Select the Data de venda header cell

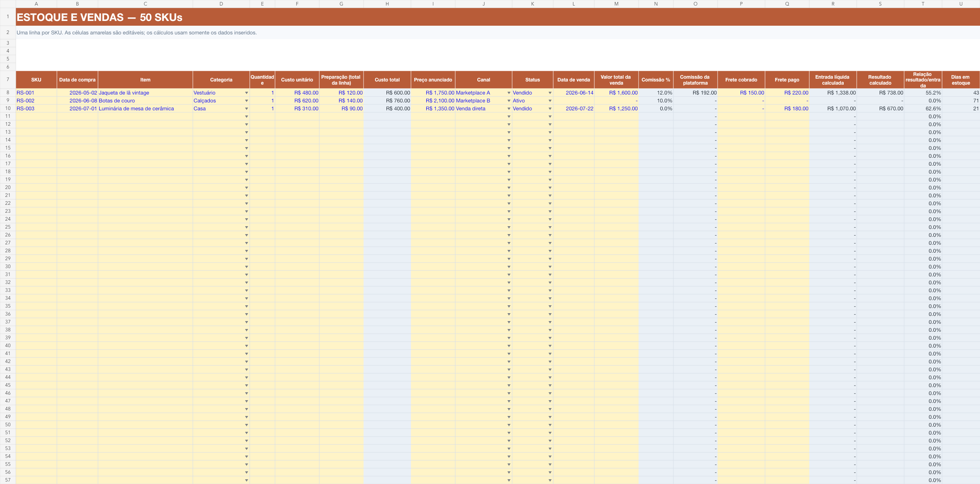574,80
